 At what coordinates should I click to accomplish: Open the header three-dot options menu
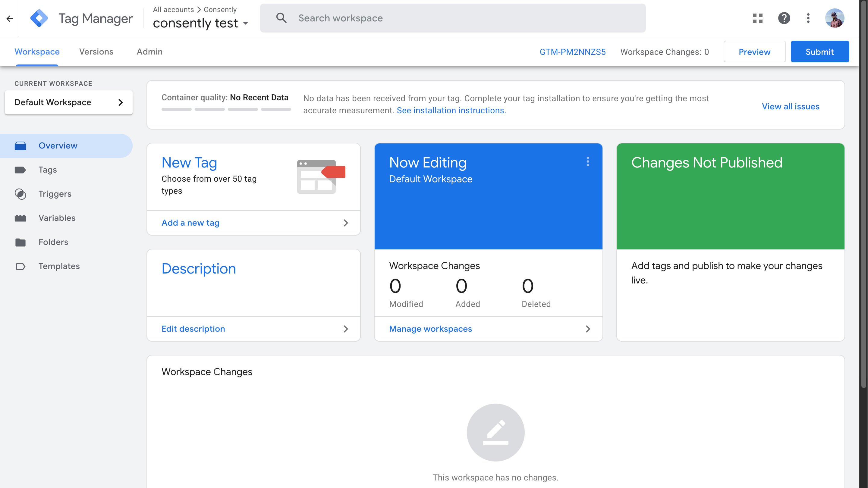[x=808, y=18]
